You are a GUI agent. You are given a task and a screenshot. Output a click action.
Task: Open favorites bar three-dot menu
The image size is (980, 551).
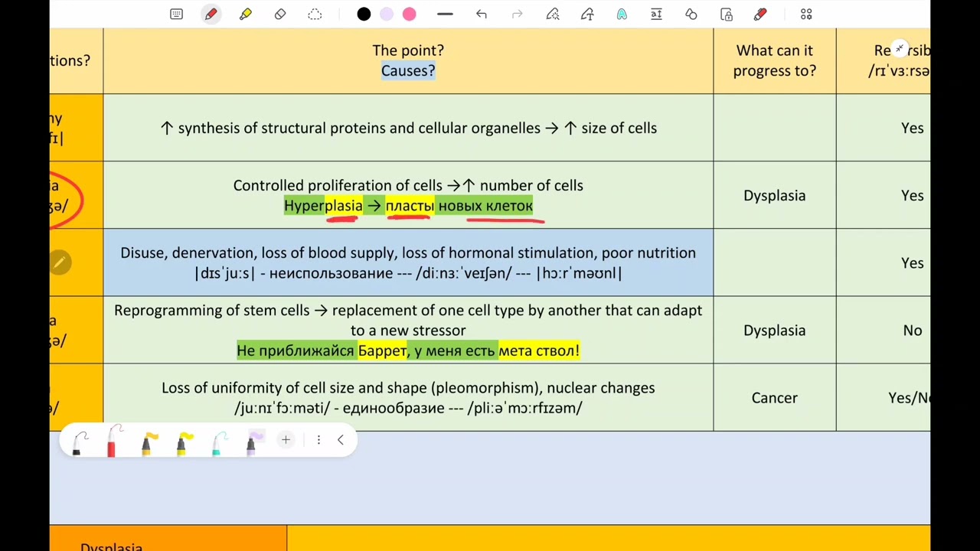pyautogui.click(x=318, y=440)
